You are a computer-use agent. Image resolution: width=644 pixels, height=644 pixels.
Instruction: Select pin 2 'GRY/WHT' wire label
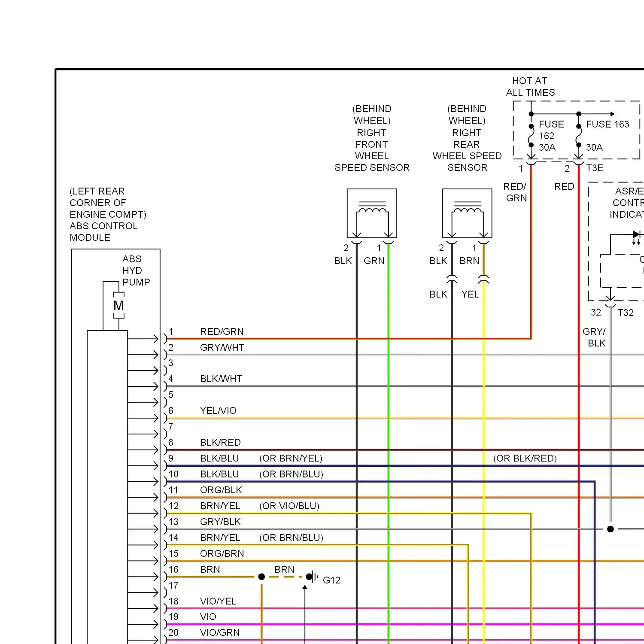click(222, 347)
